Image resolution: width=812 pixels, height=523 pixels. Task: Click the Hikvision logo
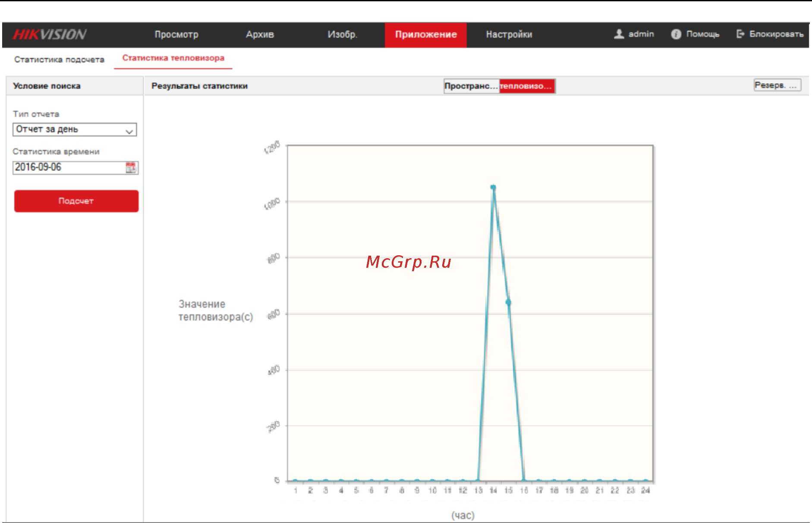50,34
